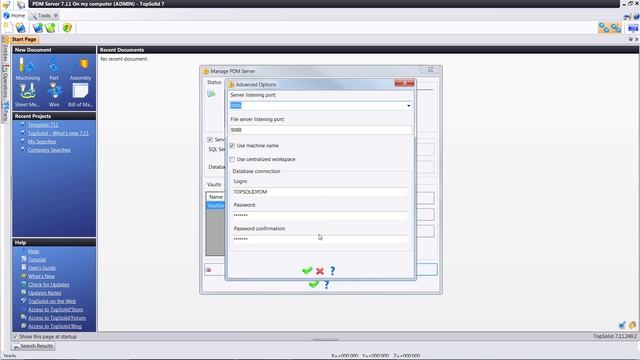The image size is (640, 360).
Task: Click the application logo icon in title bar
Action: coord(6,4)
